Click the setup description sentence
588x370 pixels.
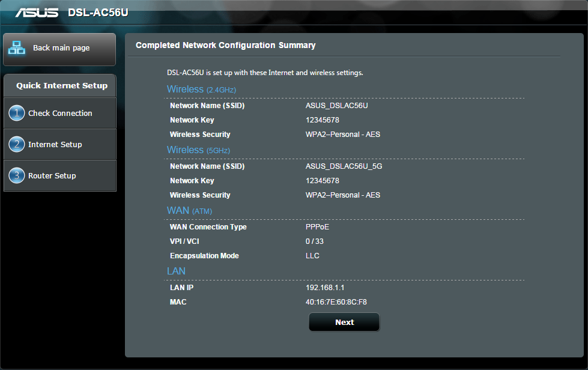(265, 73)
